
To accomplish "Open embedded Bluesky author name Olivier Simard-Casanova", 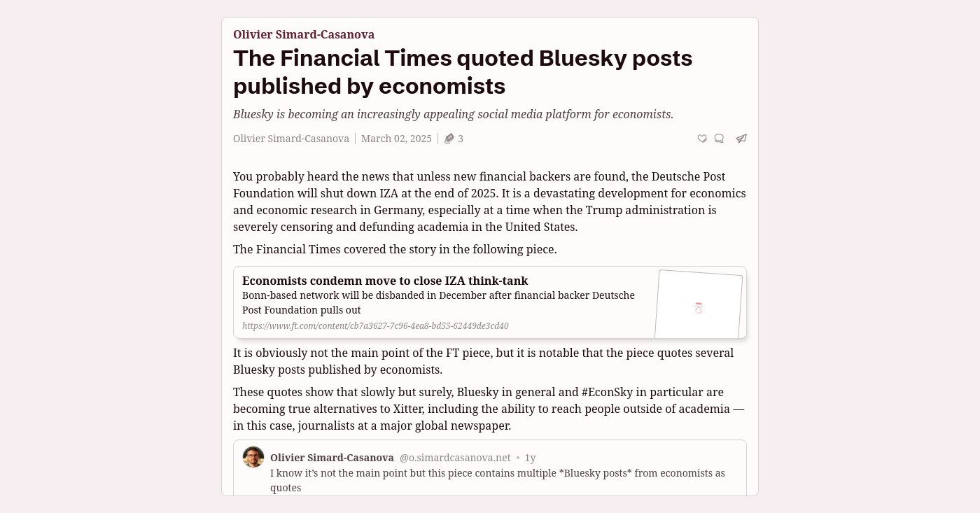I will pyautogui.click(x=332, y=458).
